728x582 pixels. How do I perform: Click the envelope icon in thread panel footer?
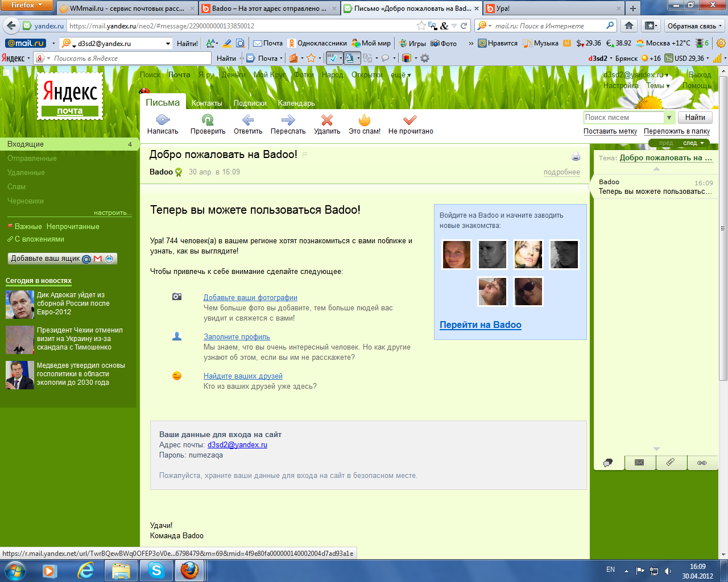(x=640, y=463)
